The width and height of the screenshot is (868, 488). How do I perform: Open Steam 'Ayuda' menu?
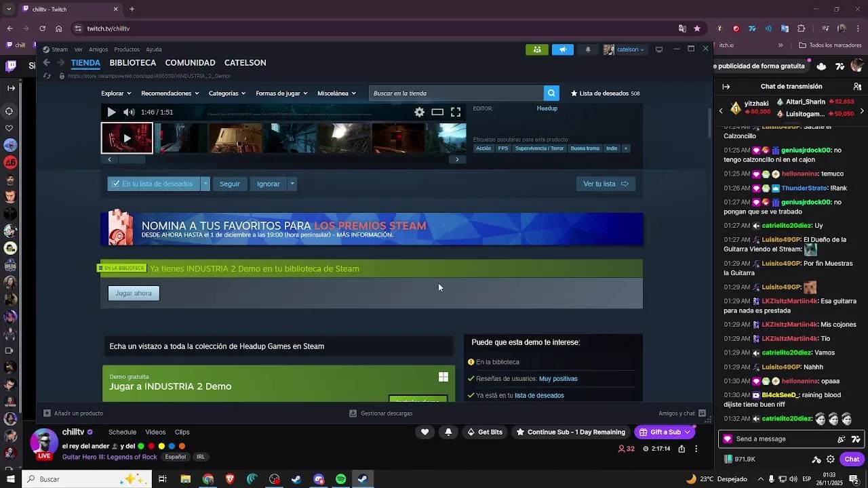[154, 49]
